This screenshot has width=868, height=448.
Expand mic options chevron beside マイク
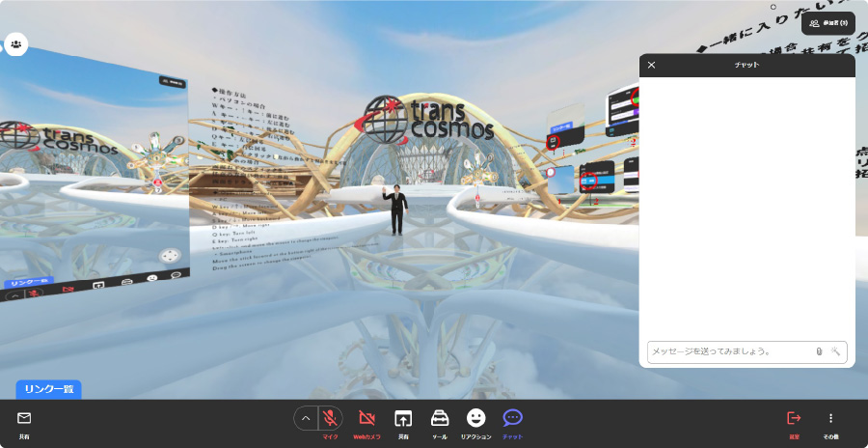306,418
